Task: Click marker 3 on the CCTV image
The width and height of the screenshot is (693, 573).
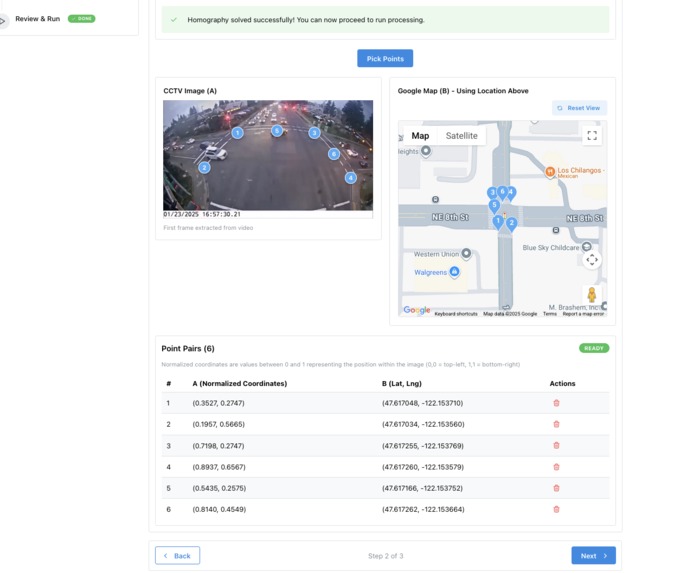Action: pos(314,133)
